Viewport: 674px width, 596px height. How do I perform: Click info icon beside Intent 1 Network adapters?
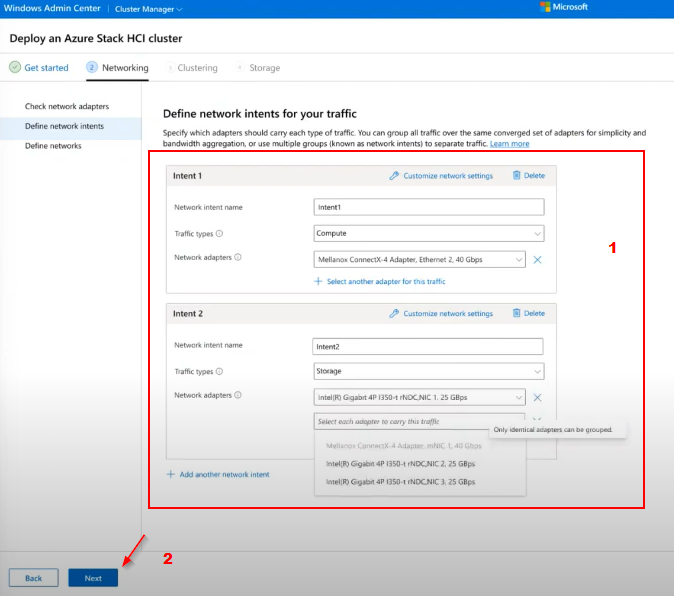tap(238, 257)
